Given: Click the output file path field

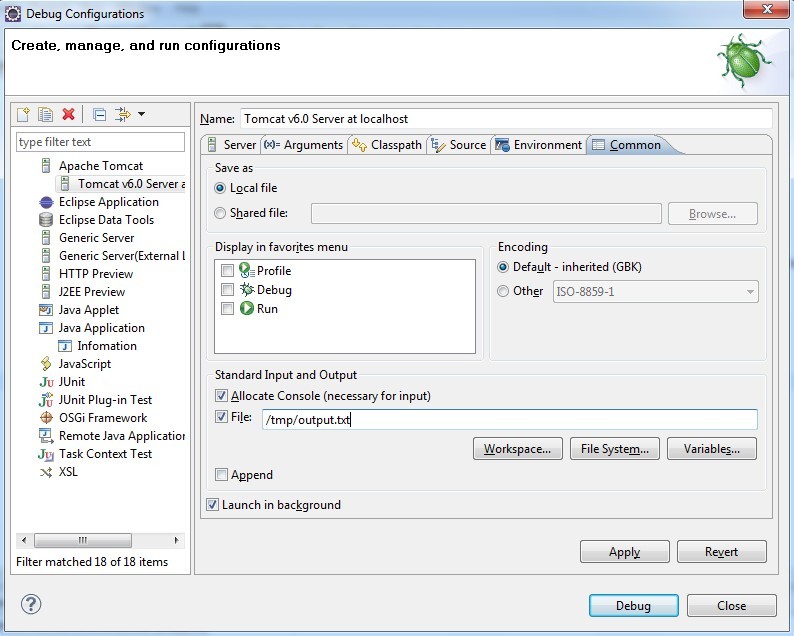Looking at the screenshot, I should pos(510,420).
